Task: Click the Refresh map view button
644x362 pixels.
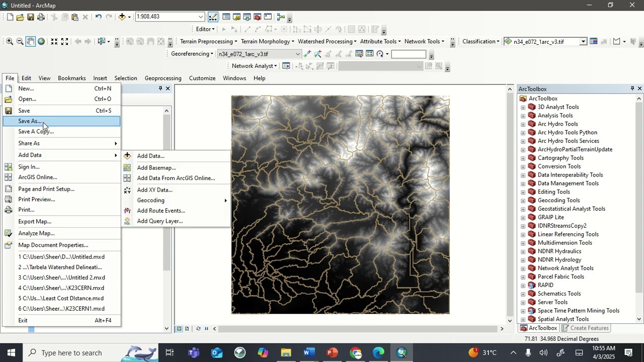Action: click(198, 329)
